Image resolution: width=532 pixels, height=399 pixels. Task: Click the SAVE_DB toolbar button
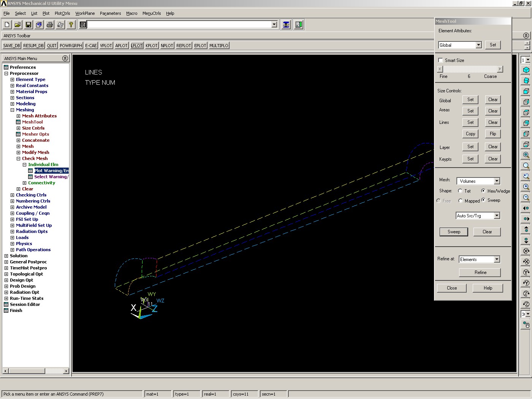[12, 46]
